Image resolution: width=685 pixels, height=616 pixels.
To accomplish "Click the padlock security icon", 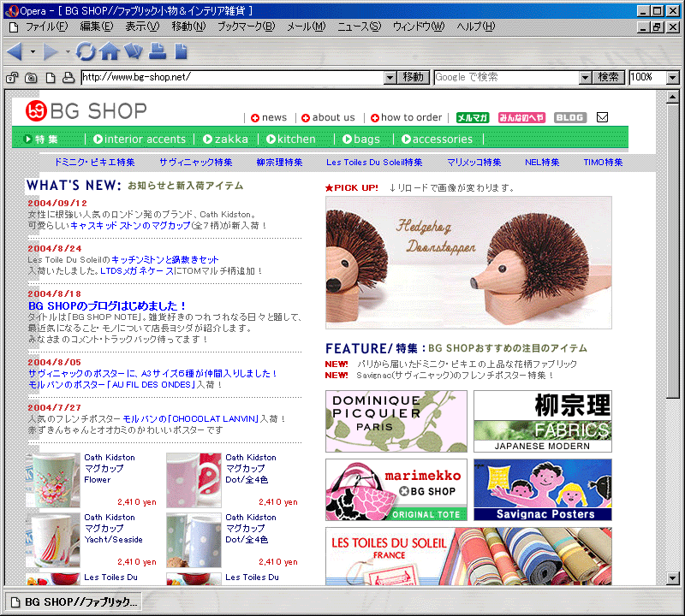I will (x=12, y=78).
